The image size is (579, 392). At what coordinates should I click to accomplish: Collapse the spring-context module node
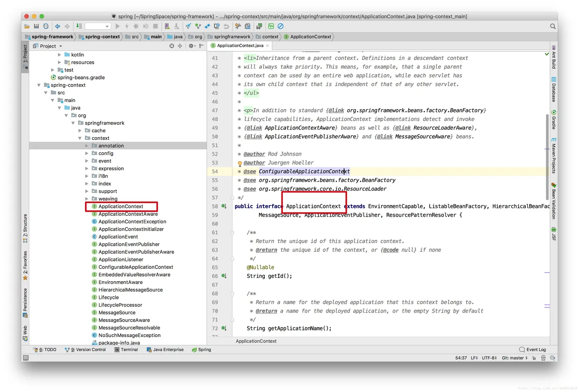(39, 85)
